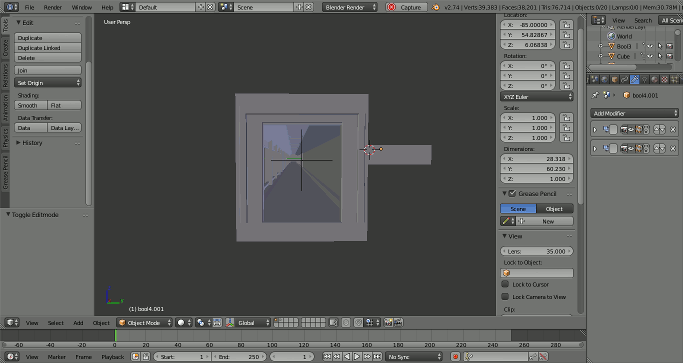
Task: Open the Help menu
Action: pyautogui.click(x=107, y=7)
